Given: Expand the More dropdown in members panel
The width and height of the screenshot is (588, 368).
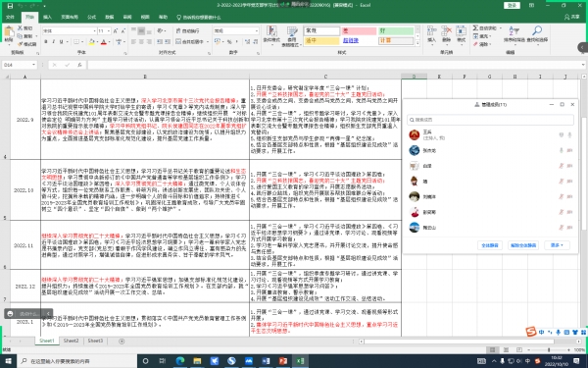Looking at the screenshot, I should point(557,245).
